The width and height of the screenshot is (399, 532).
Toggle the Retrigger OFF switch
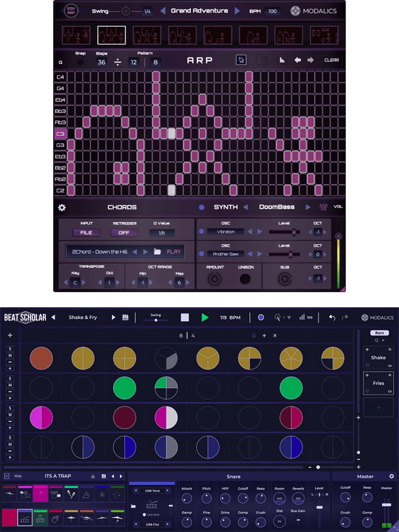pyautogui.click(x=125, y=233)
